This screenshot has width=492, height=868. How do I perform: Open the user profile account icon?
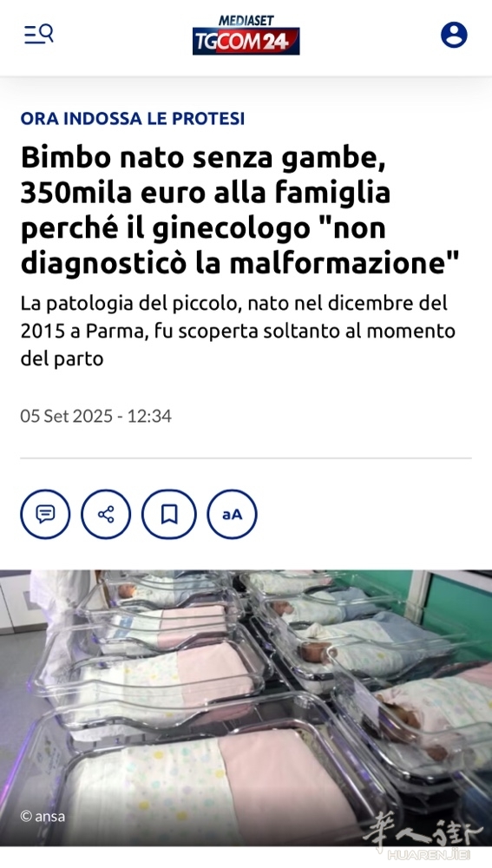click(x=454, y=35)
